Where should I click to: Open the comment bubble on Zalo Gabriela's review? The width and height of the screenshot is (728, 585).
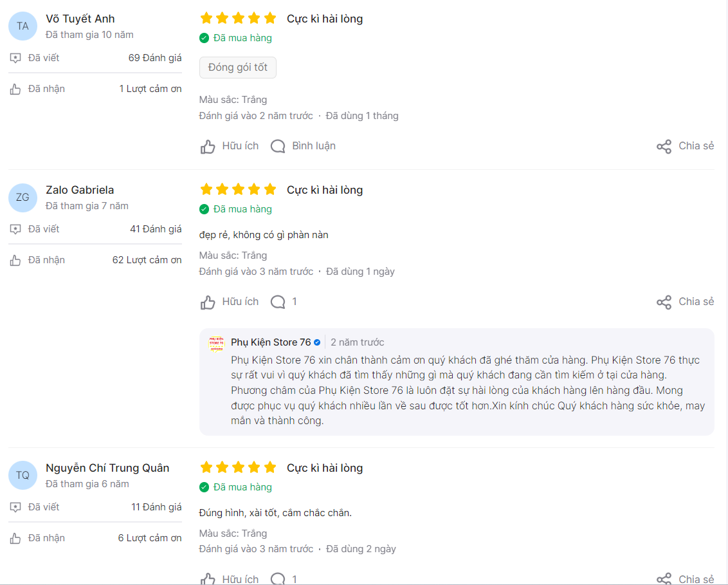(284, 302)
